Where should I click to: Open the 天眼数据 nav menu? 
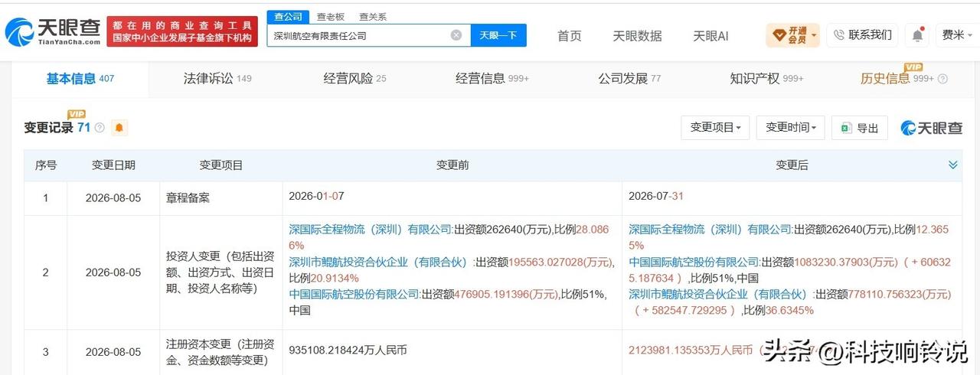point(637,35)
